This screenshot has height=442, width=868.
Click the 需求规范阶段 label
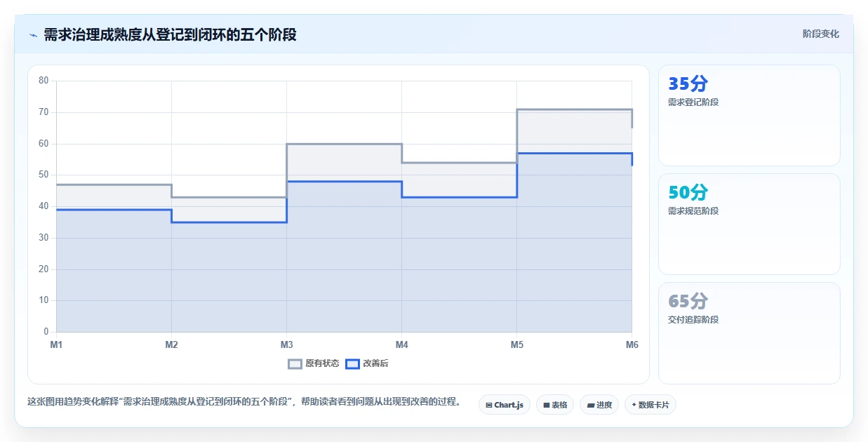tap(693, 211)
